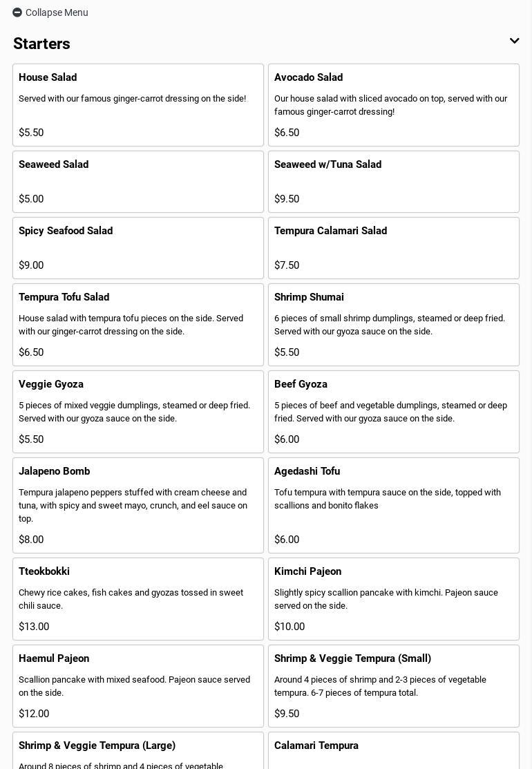Click the Collapse Menu minus icon

pos(17,12)
